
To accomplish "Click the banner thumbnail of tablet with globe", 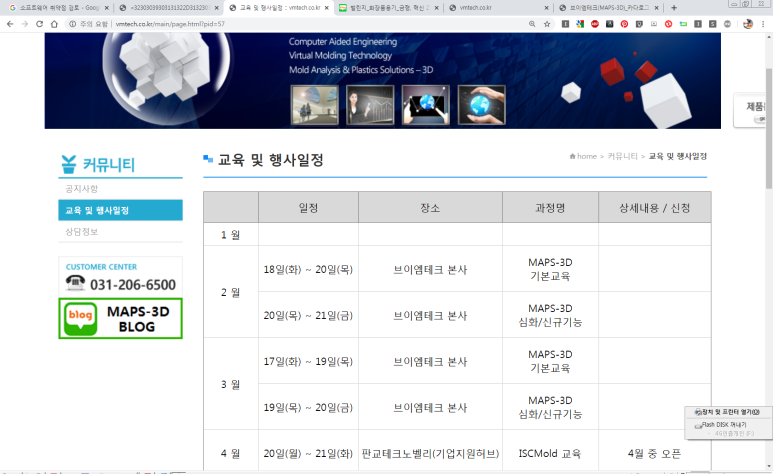I will click(x=425, y=105).
